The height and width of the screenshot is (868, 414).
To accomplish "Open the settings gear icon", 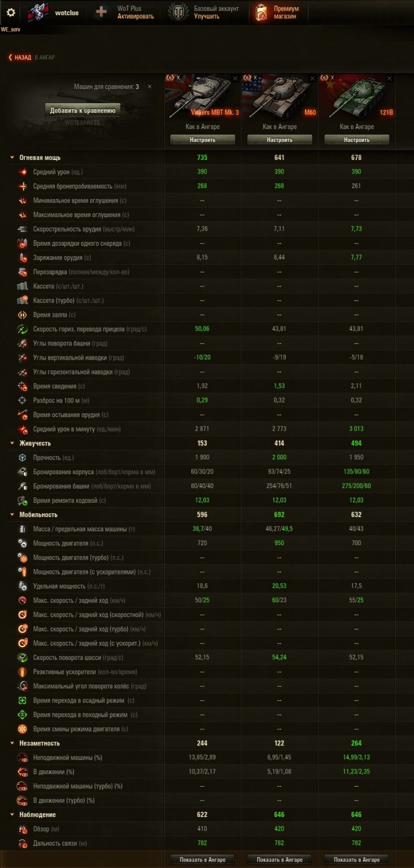I will coord(10,12).
